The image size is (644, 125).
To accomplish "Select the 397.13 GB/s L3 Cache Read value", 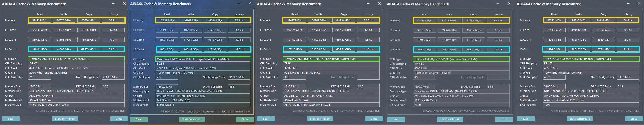I will point(295,49).
